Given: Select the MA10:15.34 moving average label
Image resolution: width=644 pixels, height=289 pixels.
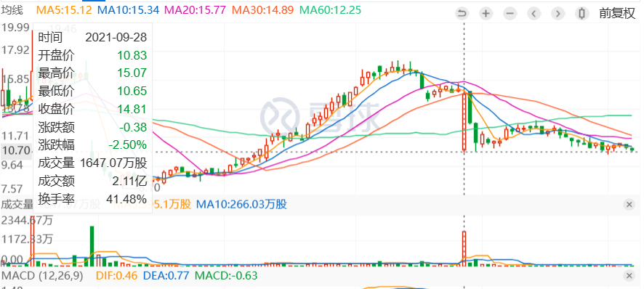Looking at the screenshot, I should [x=129, y=10].
